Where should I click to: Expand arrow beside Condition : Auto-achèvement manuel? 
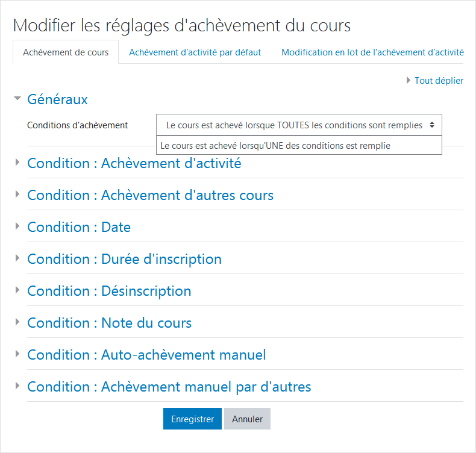click(17, 354)
